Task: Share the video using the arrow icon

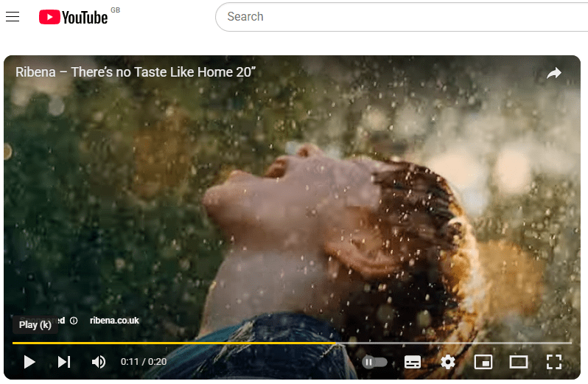Action: pyautogui.click(x=554, y=73)
